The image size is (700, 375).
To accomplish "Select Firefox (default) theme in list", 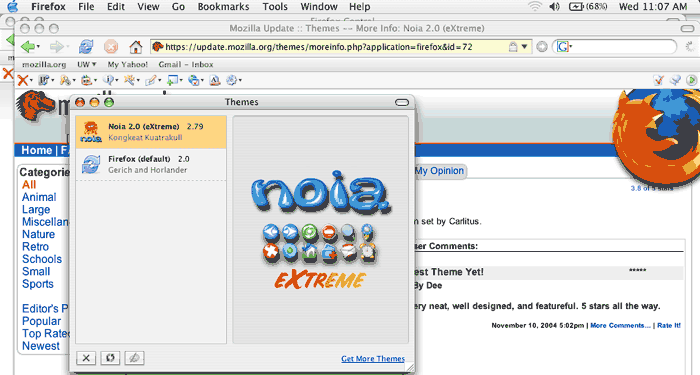I will [x=151, y=164].
